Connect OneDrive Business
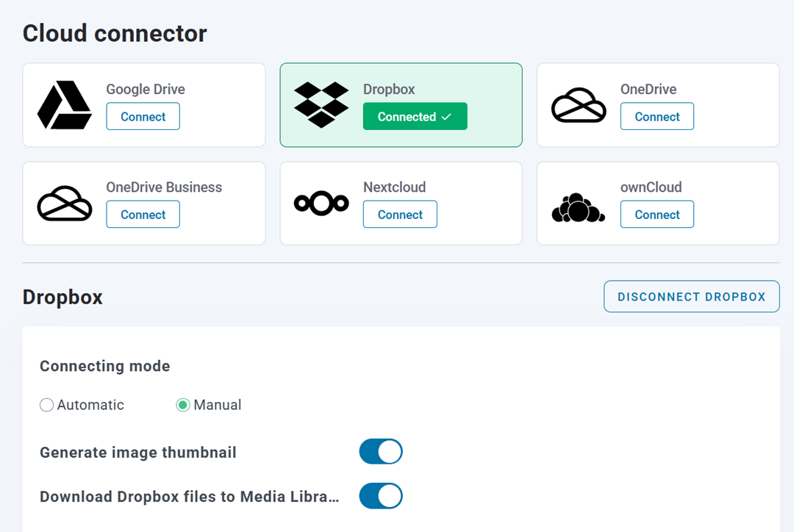 143,215
